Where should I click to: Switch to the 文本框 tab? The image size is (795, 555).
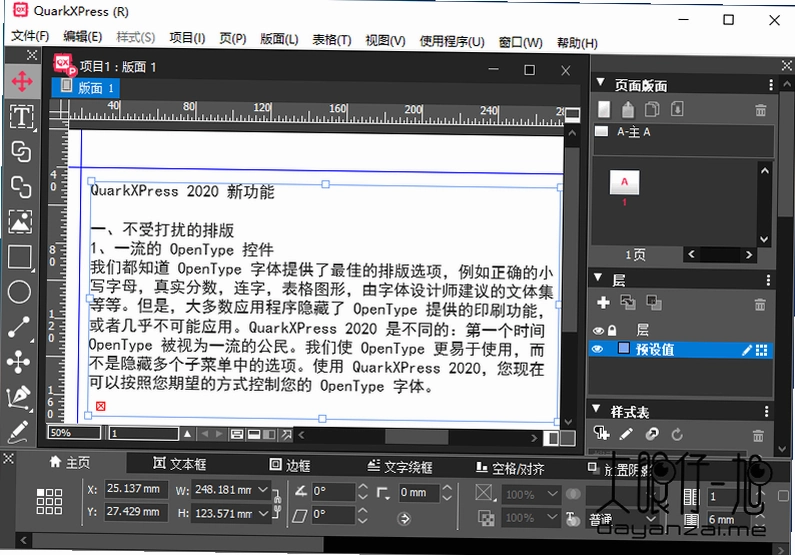point(179,464)
